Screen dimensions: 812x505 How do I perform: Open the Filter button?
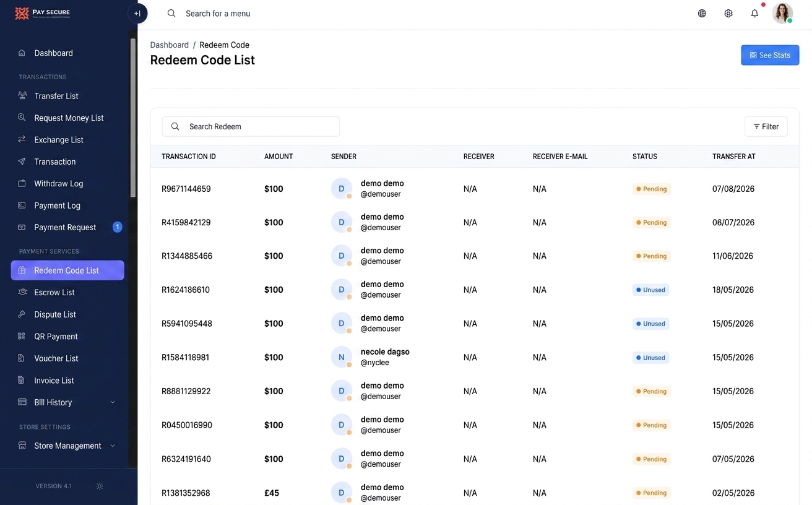click(x=766, y=126)
